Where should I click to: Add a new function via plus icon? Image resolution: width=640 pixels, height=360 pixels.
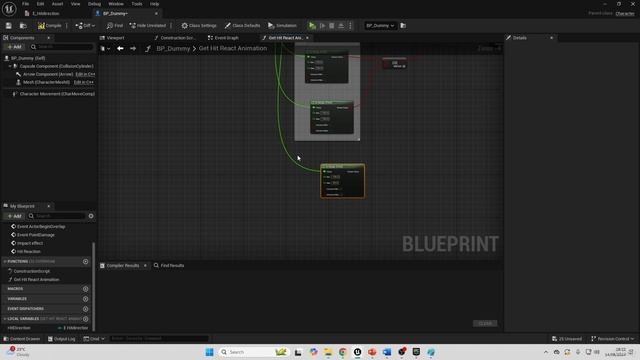click(x=86, y=261)
